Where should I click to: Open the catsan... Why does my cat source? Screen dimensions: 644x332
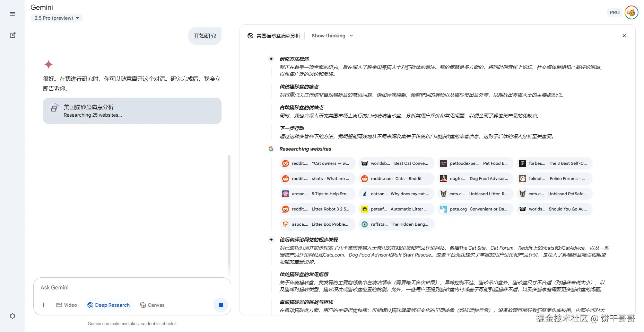[x=396, y=194]
